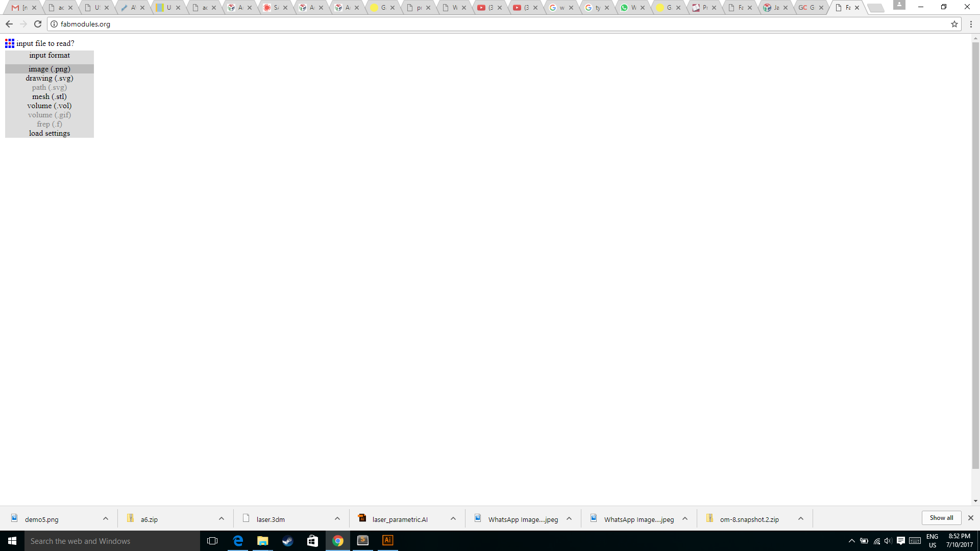Bookmark this page with star icon
The image size is (980, 551).
point(954,24)
